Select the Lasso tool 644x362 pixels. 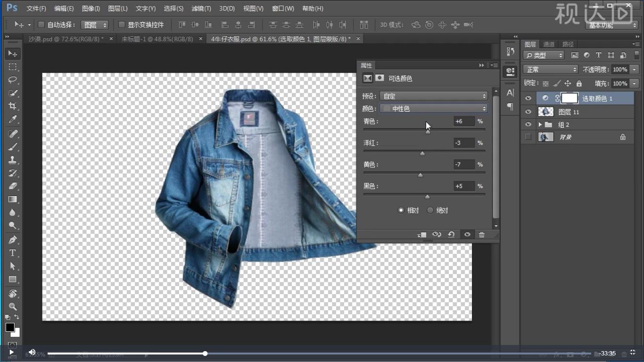pos(13,80)
